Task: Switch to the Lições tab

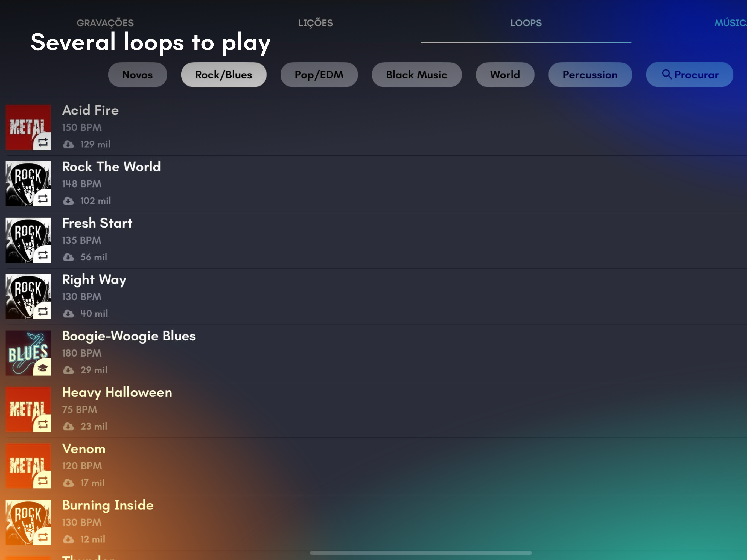Action: 316,23
